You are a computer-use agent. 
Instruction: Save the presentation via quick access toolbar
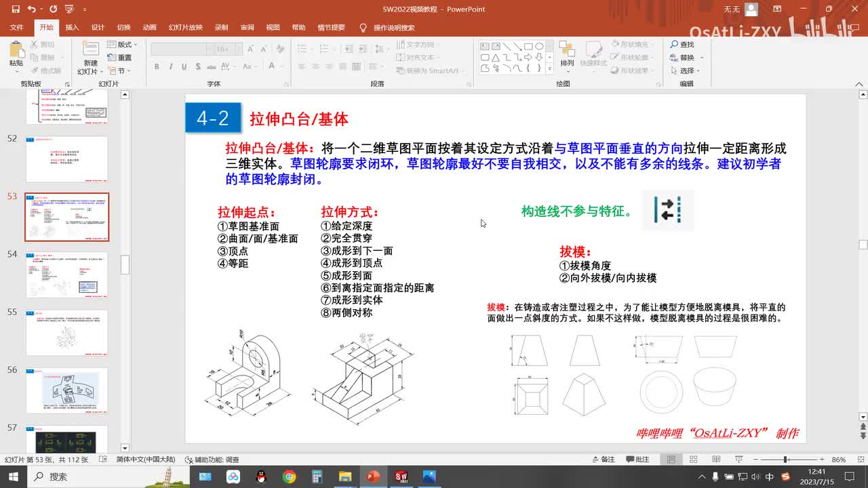coord(16,9)
